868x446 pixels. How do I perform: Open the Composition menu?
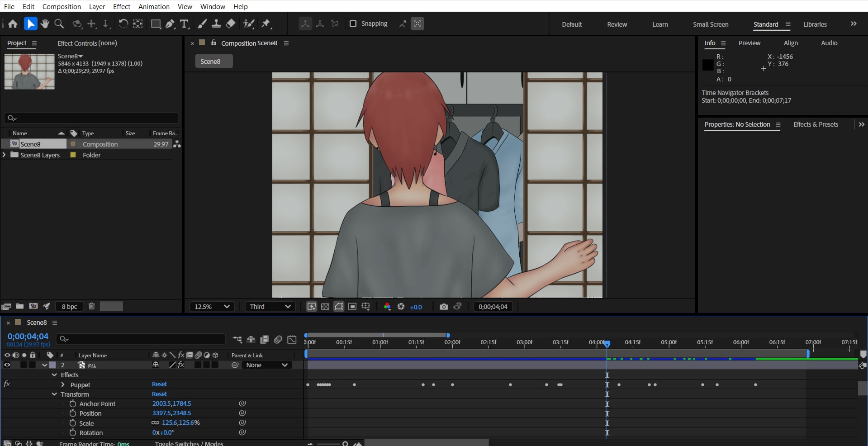pos(62,6)
